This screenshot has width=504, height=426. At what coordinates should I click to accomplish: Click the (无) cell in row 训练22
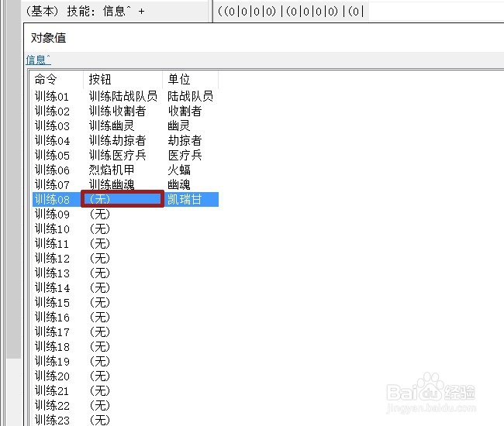click(x=100, y=406)
